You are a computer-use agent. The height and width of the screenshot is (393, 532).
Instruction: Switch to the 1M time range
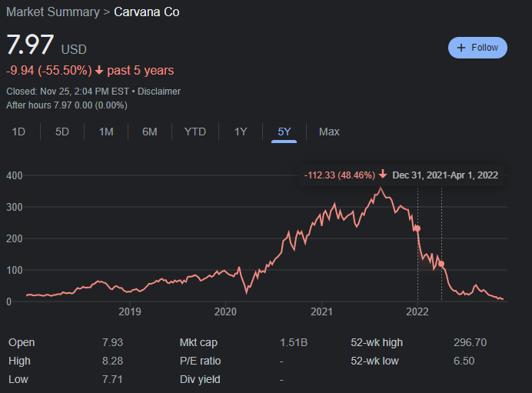(x=106, y=132)
